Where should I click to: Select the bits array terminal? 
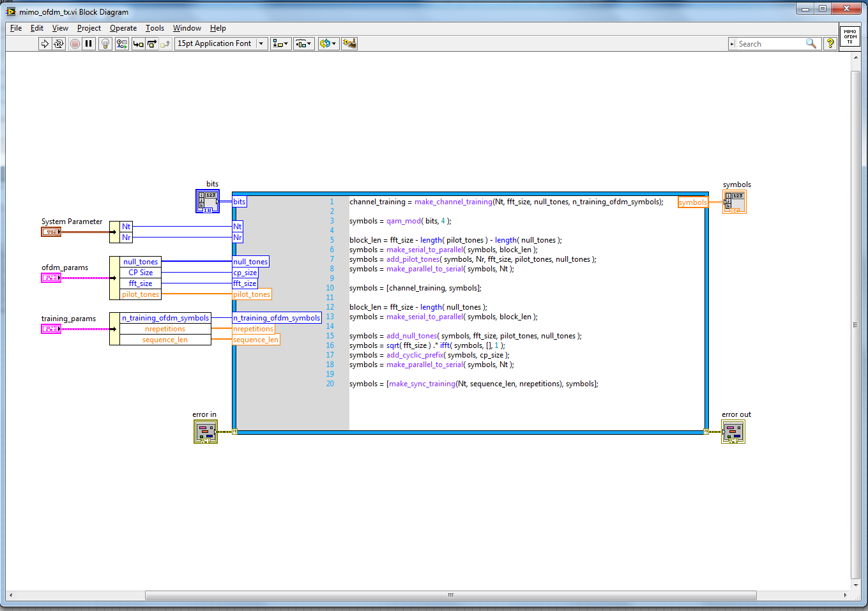tap(208, 201)
